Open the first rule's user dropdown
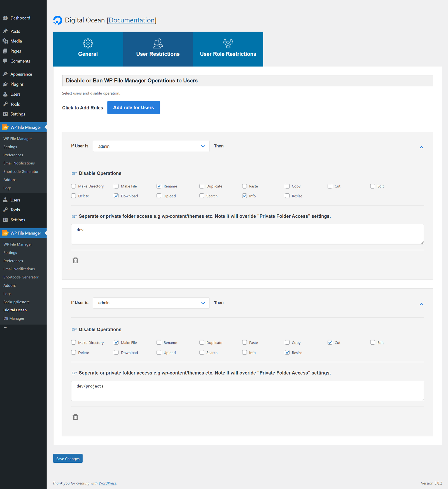 coord(151,146)
